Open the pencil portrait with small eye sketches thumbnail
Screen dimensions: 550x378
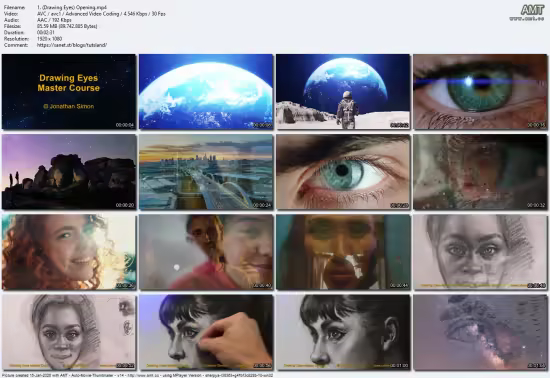[x=69, y=332]
